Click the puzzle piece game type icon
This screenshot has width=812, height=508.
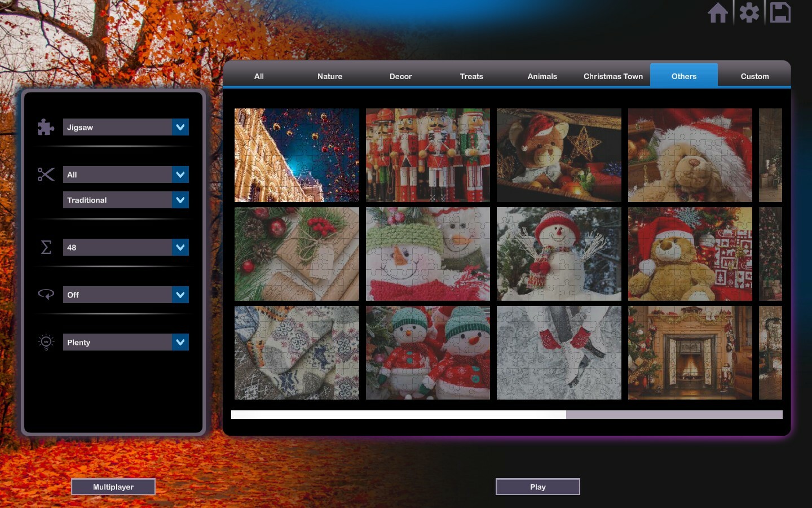45,127
